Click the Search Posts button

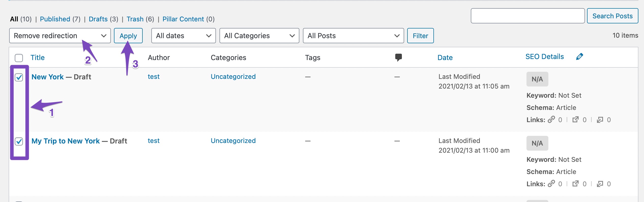pyautogui.click(x=612, y=16)
